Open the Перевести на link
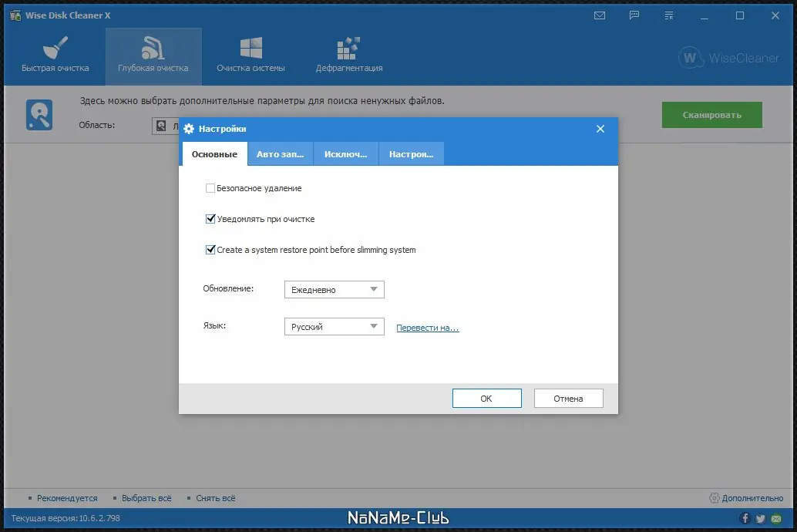 click(428, 327)
